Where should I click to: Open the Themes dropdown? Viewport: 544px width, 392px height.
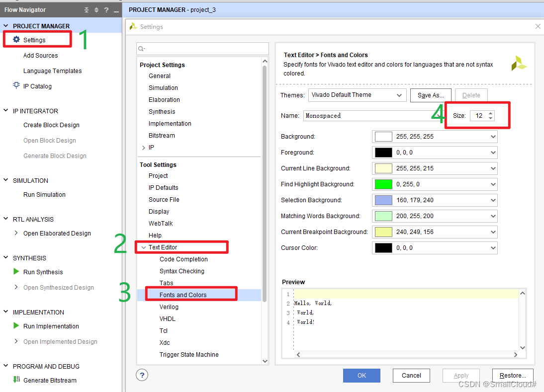(357, 95)
